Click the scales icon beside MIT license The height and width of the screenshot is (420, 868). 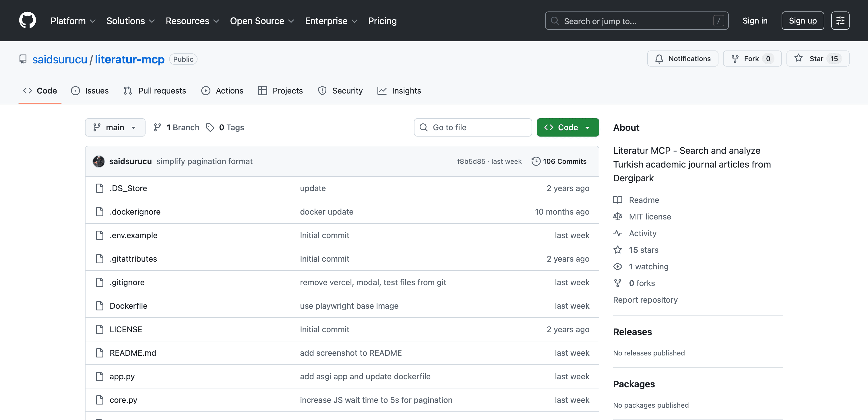(617, 216)
